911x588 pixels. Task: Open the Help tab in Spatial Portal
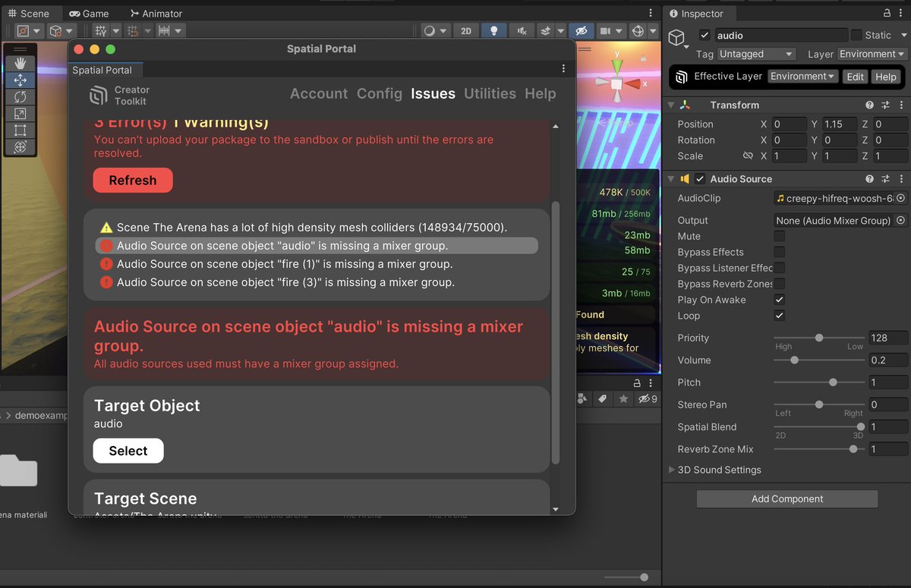click(541, 93)
